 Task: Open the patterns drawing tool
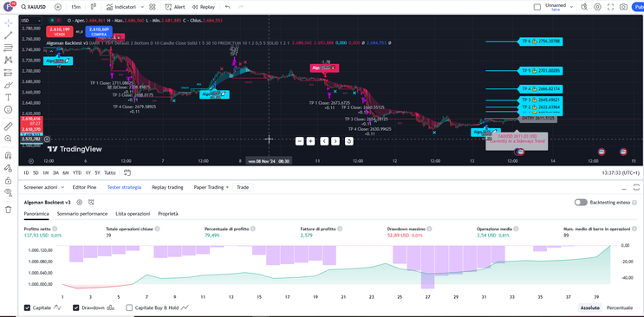click(8, 60)
